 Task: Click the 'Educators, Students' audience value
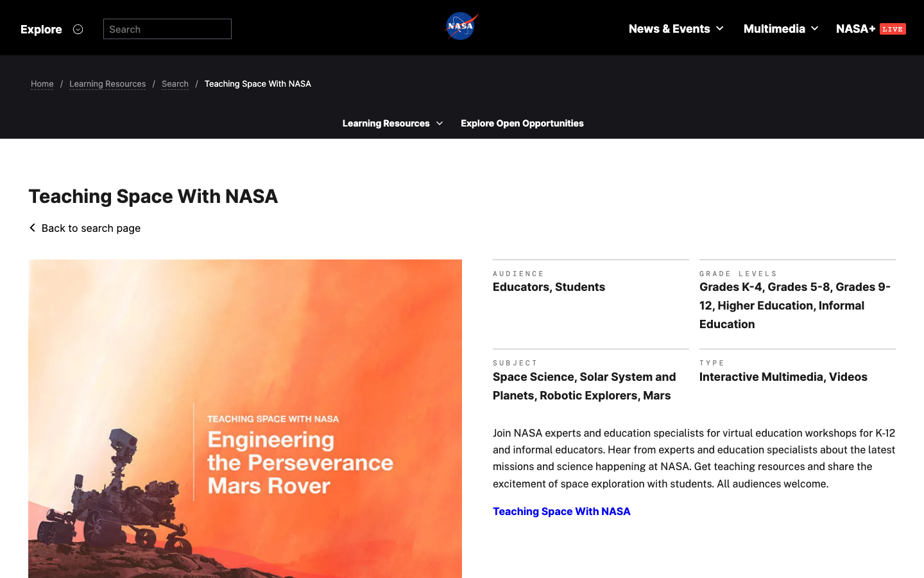click(x=549, y=287)
